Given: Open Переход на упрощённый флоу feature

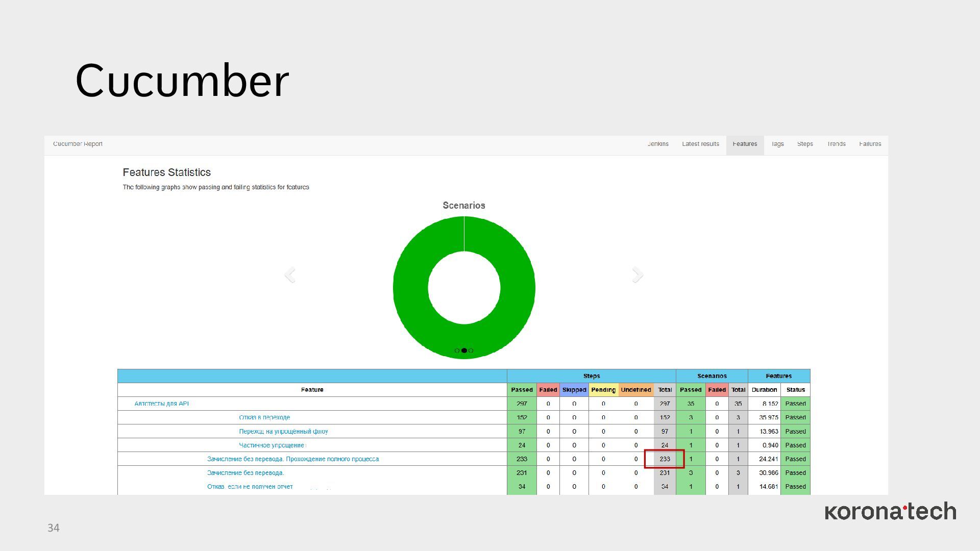Looking at the screenshot, I should click(x=283, y=431).
